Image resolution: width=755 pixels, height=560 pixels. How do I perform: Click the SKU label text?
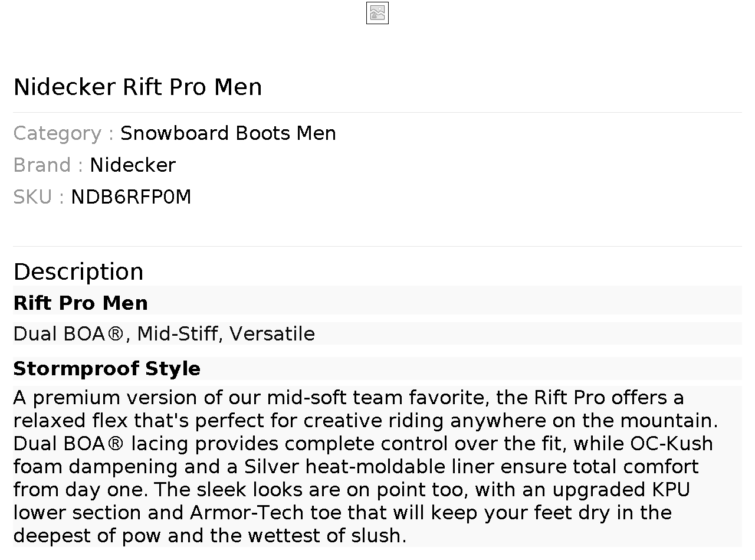(x=32, y=197)
